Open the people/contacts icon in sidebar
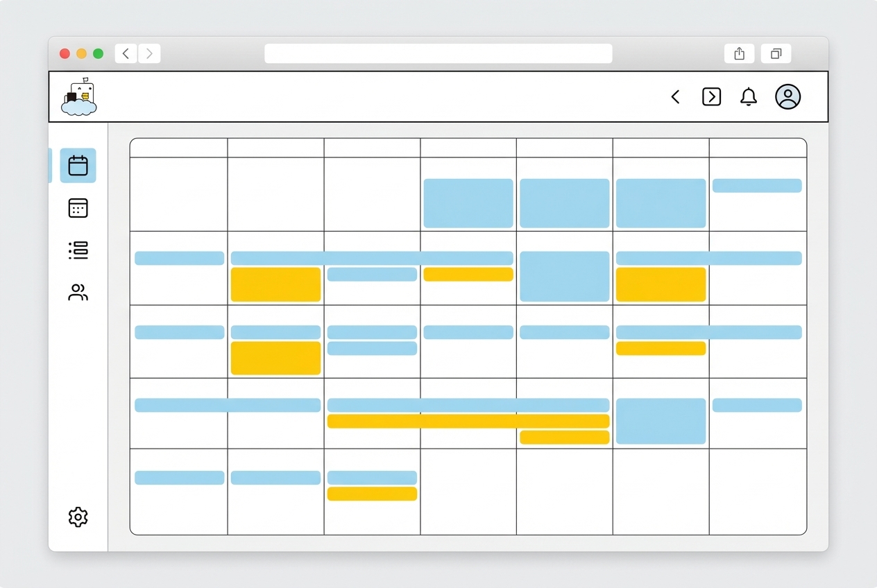This screenshot has height=588, width=877. (x=78, y=293)
